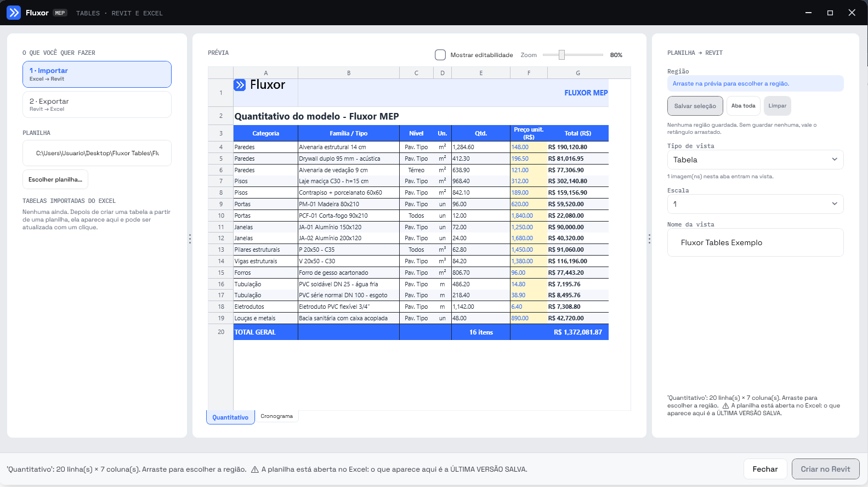Image resolution: width=868 pixels, height=487 pixels.
Task: Click the Fluxor logo in spreadsheet preview header
Action: click(259, 84)
